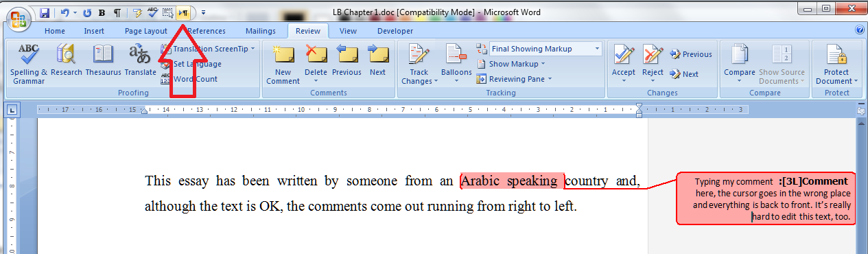Image resolution: width=868 pixels, height=254 pixels.
Task: Open Delete comment dropdown arrow
Action: (x=316, y=81)
